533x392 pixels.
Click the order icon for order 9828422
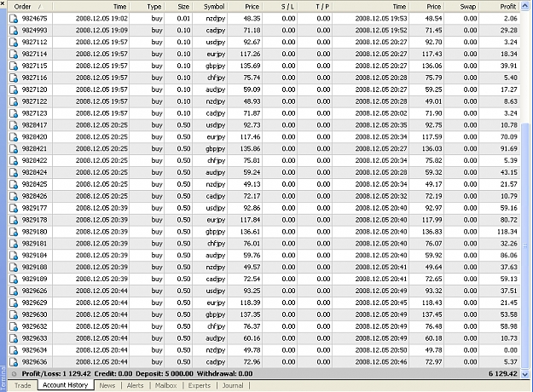pyautogui.click(x=14, y=161)
